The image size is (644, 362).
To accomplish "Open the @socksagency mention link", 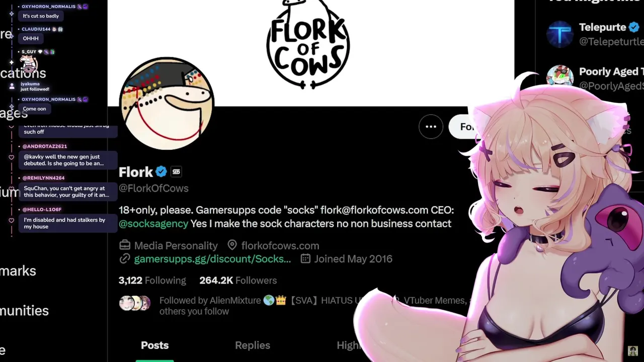I will (x=153, y=224).
